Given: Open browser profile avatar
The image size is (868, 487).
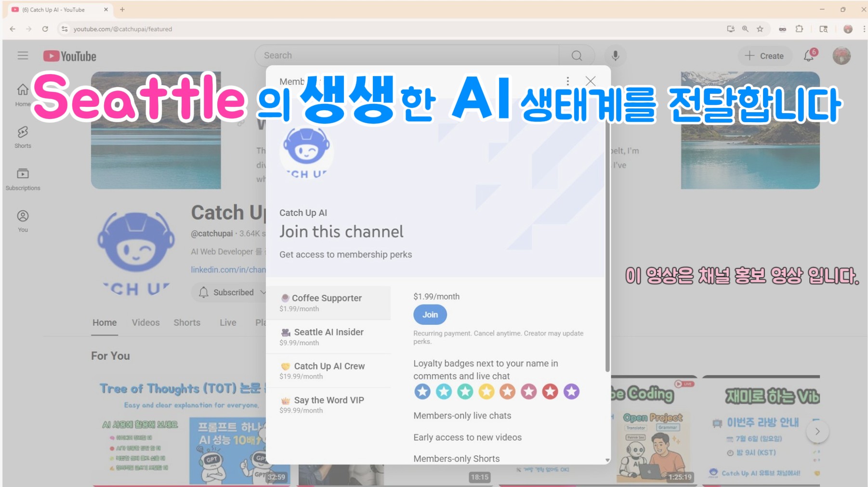Looking at the screenshot, I should [x=848, y=29].
